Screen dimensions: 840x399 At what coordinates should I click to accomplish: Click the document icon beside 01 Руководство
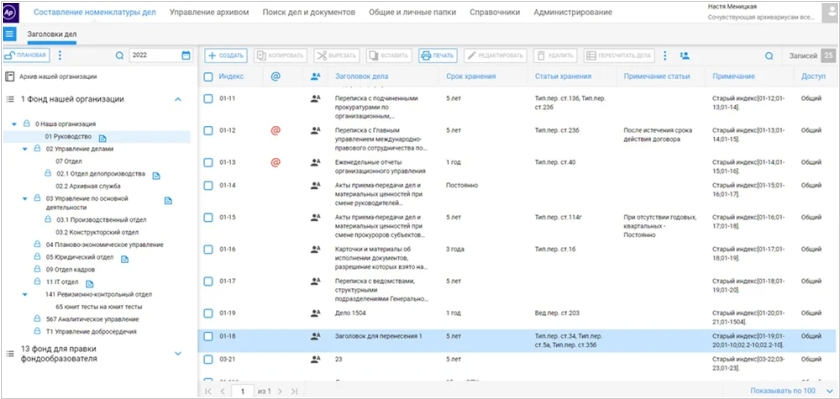pos(103,138)
